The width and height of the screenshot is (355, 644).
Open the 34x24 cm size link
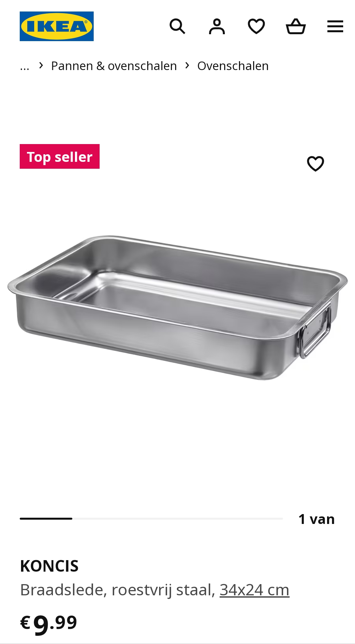point(254,590)
